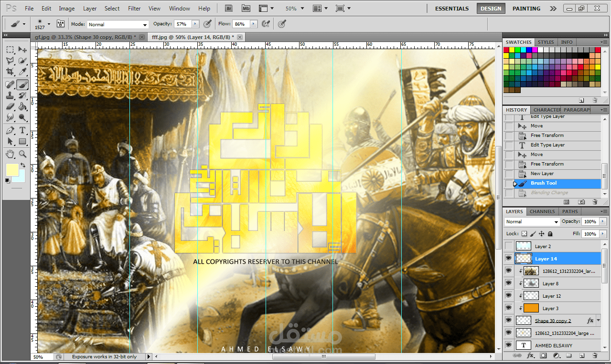Hide Layer 12 using its eye icon

[508, 296]
